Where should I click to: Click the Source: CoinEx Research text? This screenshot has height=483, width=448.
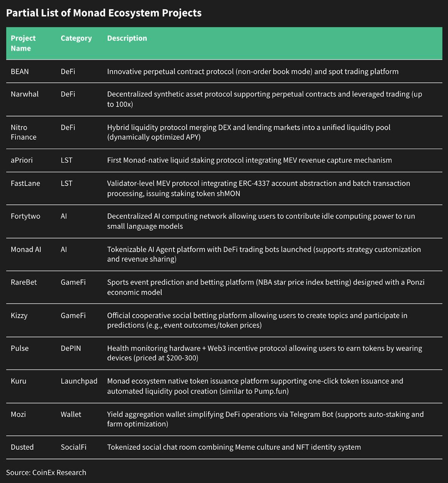46,472
